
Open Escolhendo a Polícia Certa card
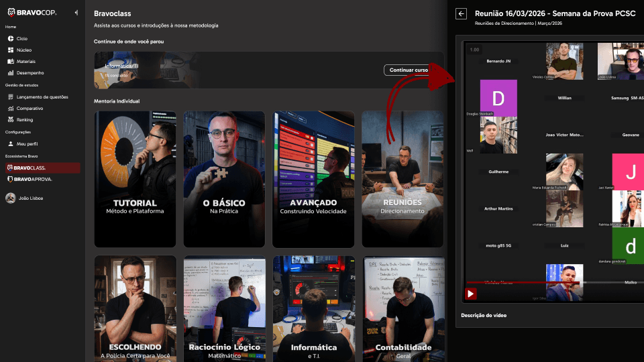point(135,309)
